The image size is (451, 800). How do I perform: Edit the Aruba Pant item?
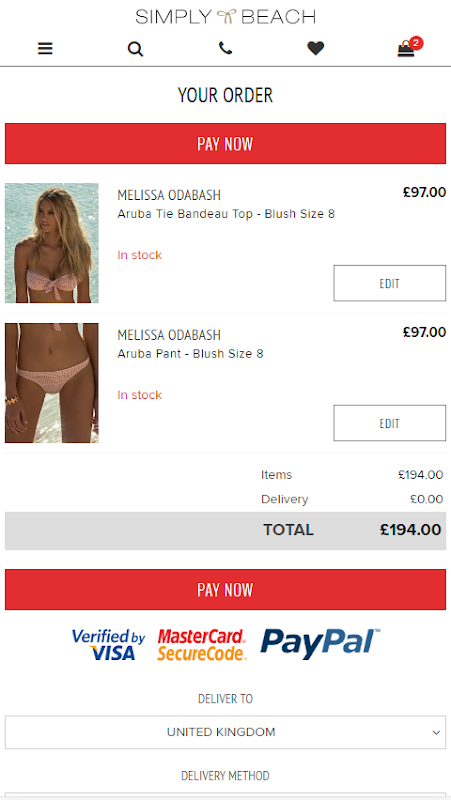click(390, 423)
